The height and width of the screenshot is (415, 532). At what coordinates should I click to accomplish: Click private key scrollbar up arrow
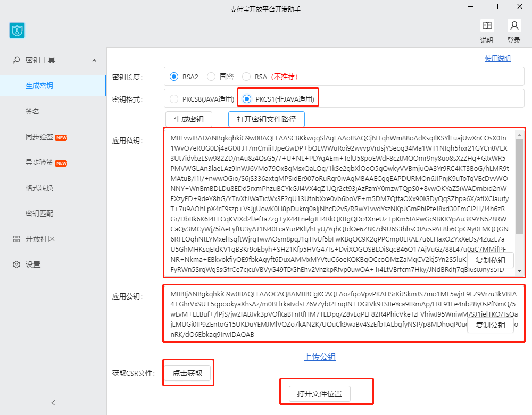click(519, 135)
